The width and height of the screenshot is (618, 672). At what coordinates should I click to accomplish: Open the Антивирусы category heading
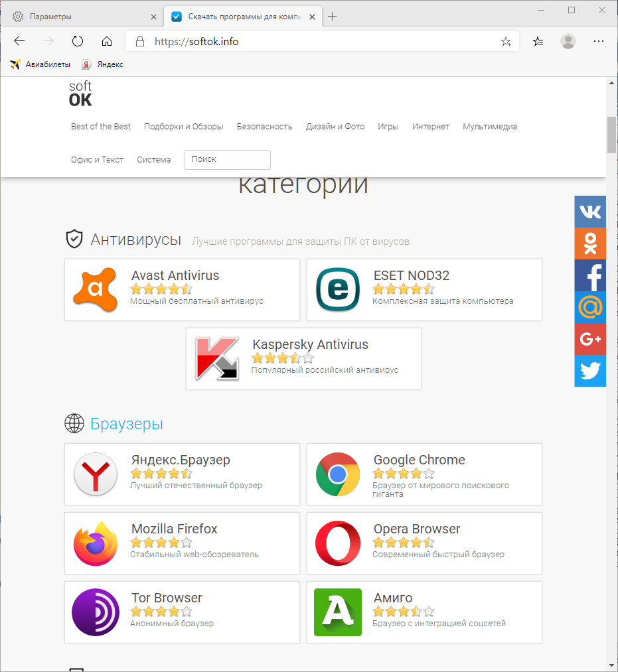136,239
